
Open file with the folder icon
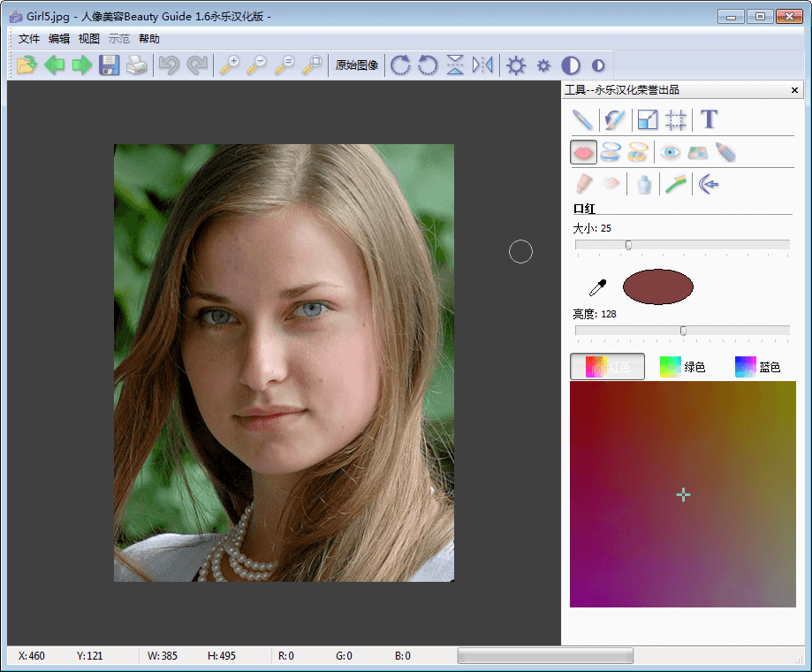(x=27, y=65)
